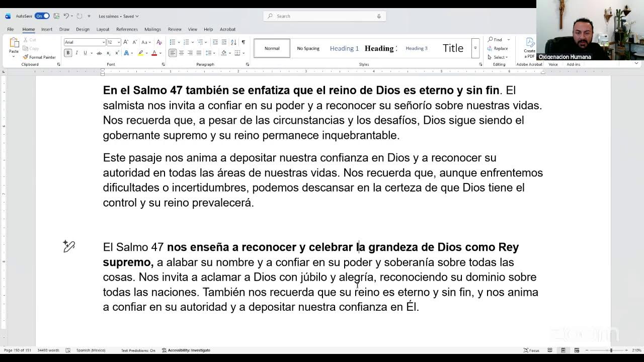Click the Sort A-Z icon
The width and height of the screenshot is (644, 362).
pos(234,42)
